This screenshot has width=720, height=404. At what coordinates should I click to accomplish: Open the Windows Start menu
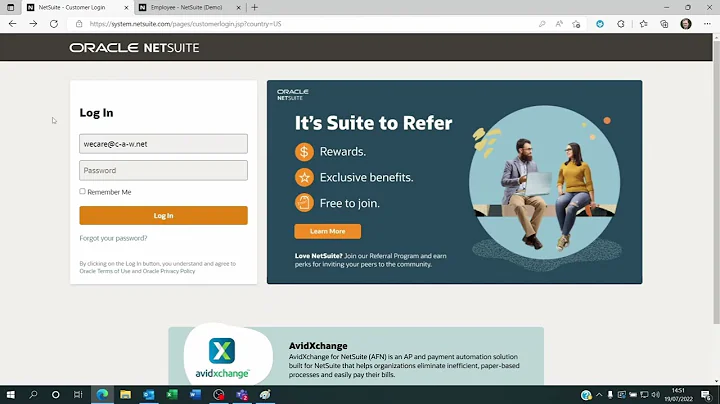tap(11, 394)
